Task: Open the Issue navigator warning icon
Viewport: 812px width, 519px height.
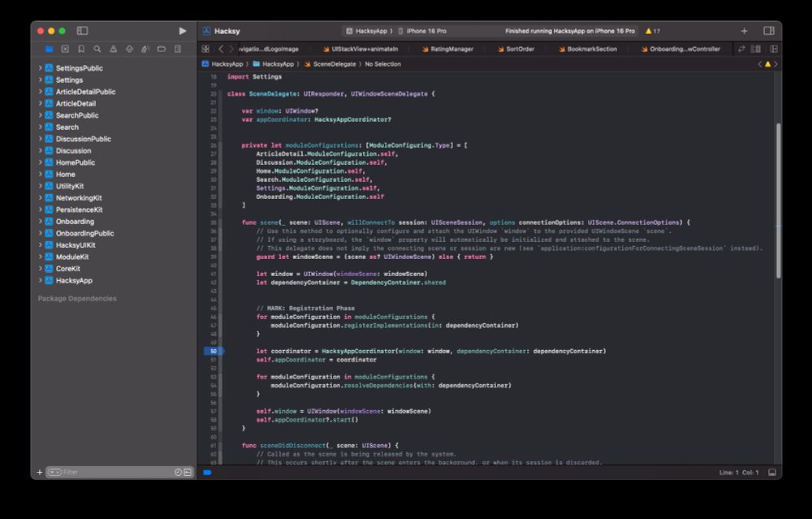Action: (113, 49)
